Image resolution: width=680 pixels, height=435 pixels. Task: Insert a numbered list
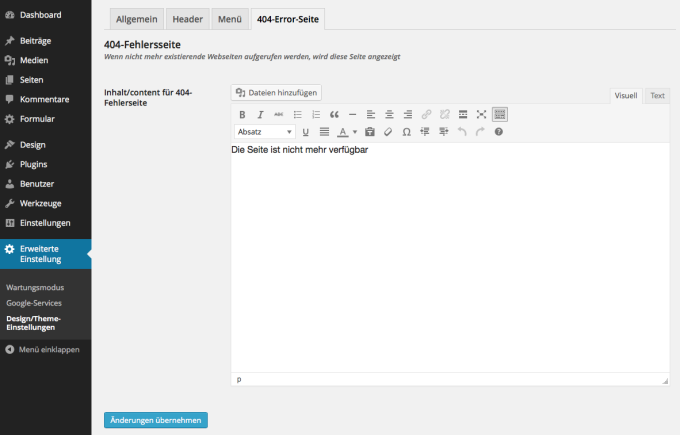point(316,114)
